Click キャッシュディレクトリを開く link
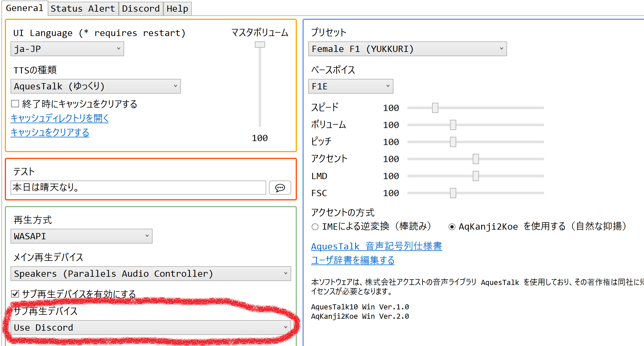This screenshot has height=346, width=644. 60,118
